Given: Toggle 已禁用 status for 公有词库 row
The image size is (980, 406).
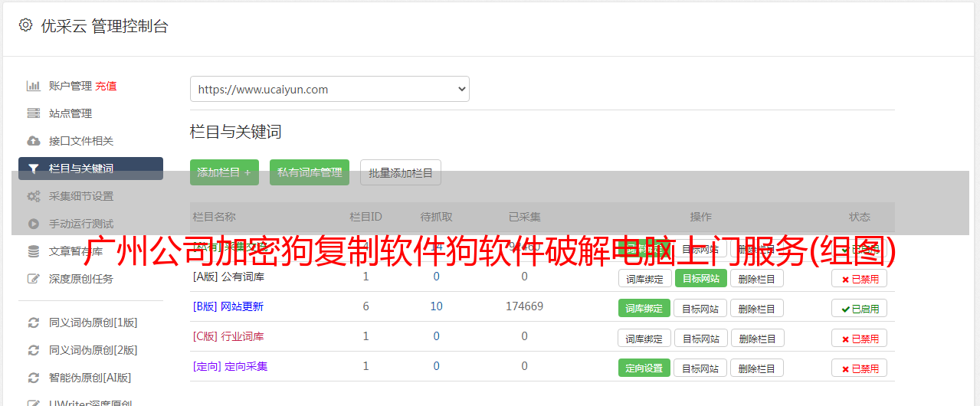Looking at the screenshot, I should pos(859,279).
